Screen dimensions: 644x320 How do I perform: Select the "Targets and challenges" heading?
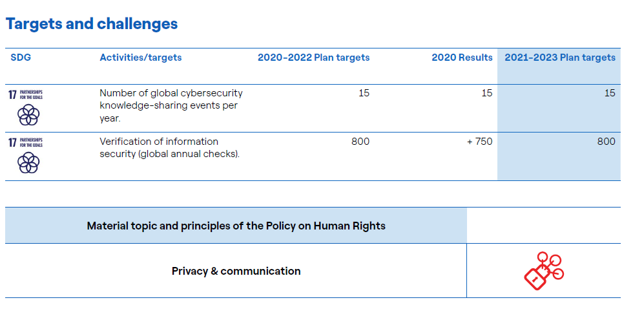92,24
